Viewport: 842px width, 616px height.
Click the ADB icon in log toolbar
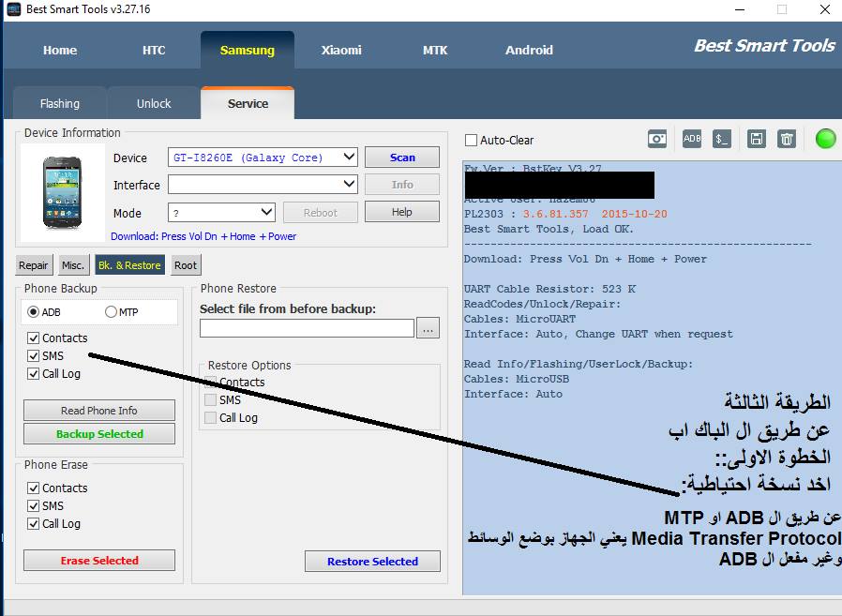(x=692, y=139)
